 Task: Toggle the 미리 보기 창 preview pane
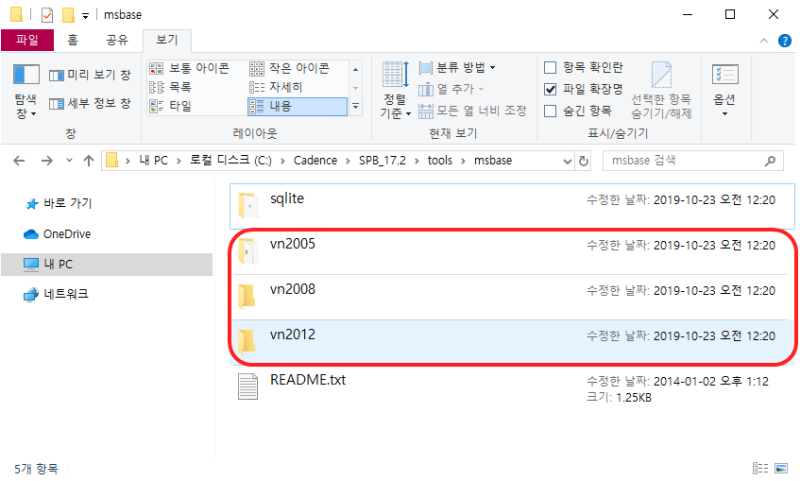[x=90, y=75]
